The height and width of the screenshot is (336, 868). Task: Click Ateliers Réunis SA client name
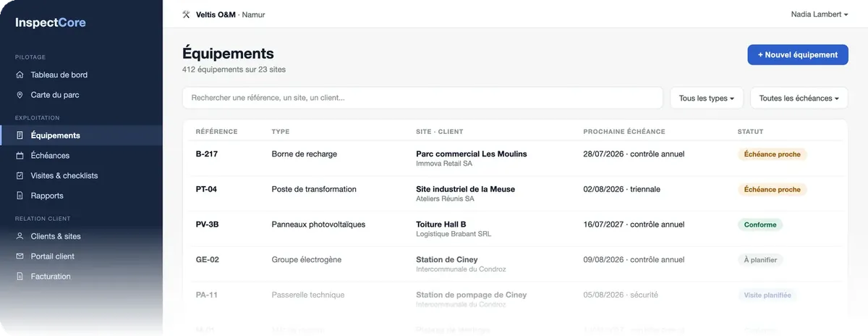pyautogui.click(x=445, y=198)
